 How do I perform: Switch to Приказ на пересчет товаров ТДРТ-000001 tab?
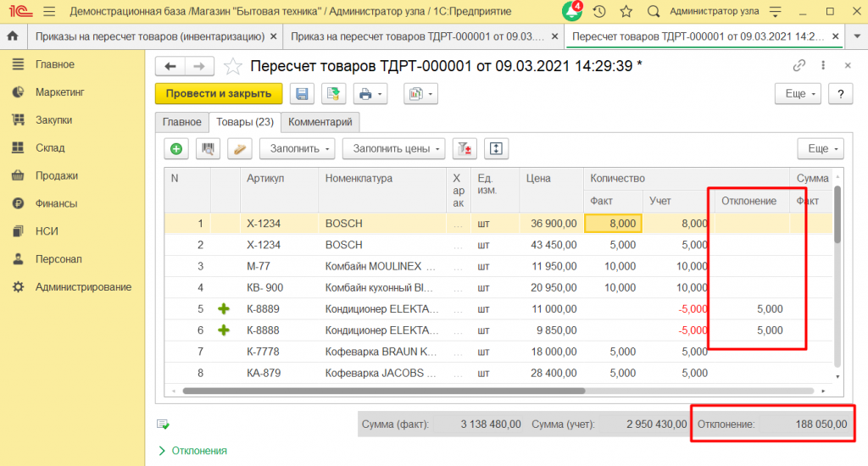tap(417, 36)
